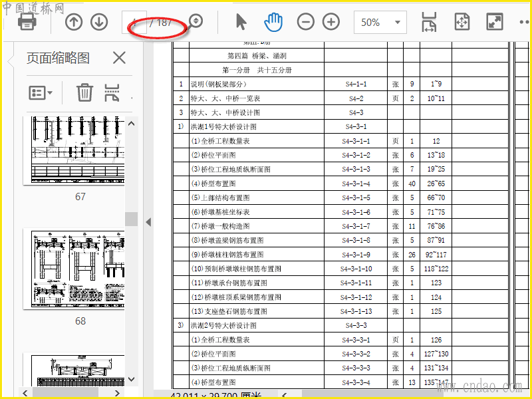Open more tools ellipsis
Image resolution: width=532 pixels, height=399 pixels.
(x=525, y=22)
